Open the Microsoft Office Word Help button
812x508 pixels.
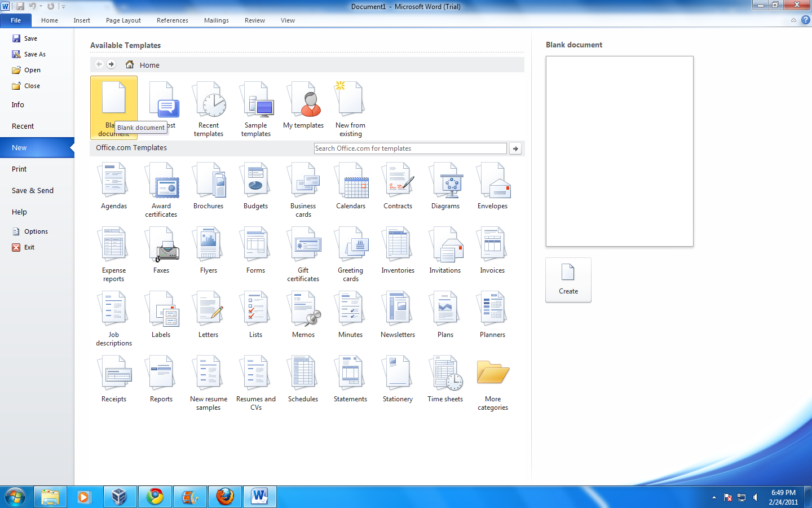[x=806, y=20]
